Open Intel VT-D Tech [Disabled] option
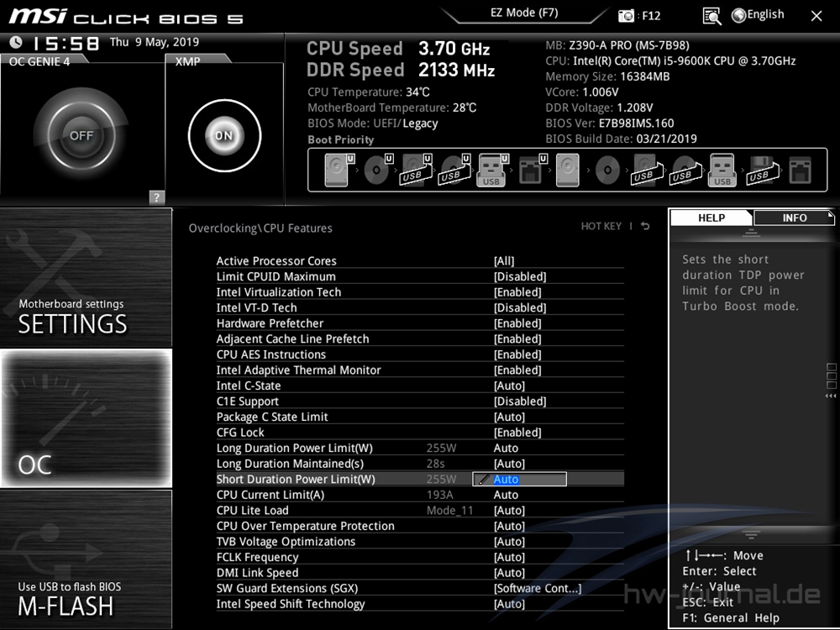Viewport: 840px width, 630px height. coord(420,307)
